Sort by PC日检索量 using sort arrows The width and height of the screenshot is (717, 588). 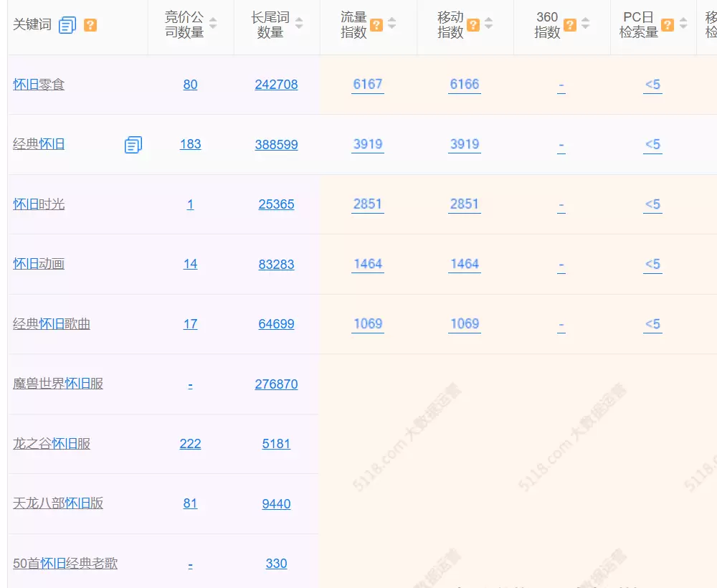[x=682, y=24]
